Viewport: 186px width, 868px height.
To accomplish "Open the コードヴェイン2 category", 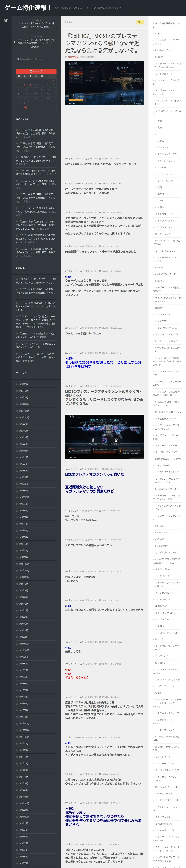I will pos(163,74).
